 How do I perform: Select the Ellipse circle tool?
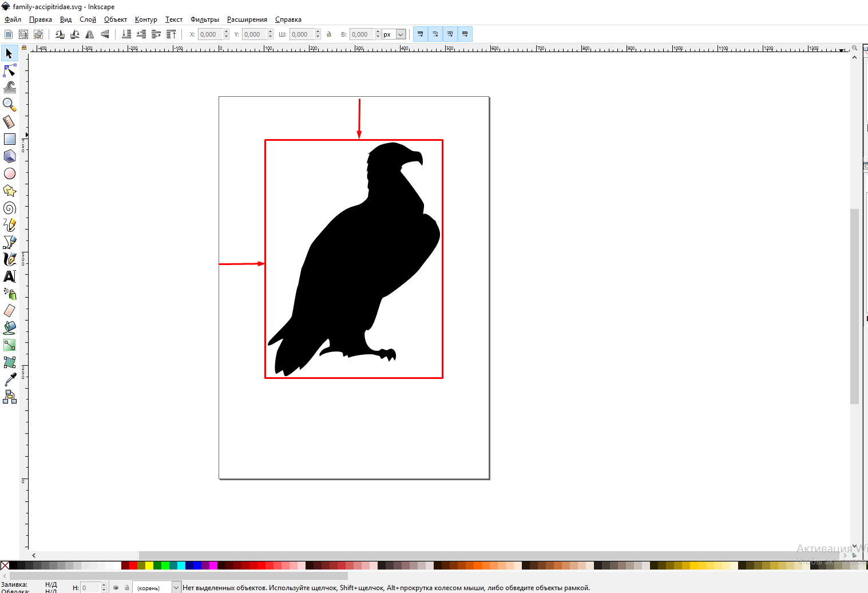tap(9, 173)
